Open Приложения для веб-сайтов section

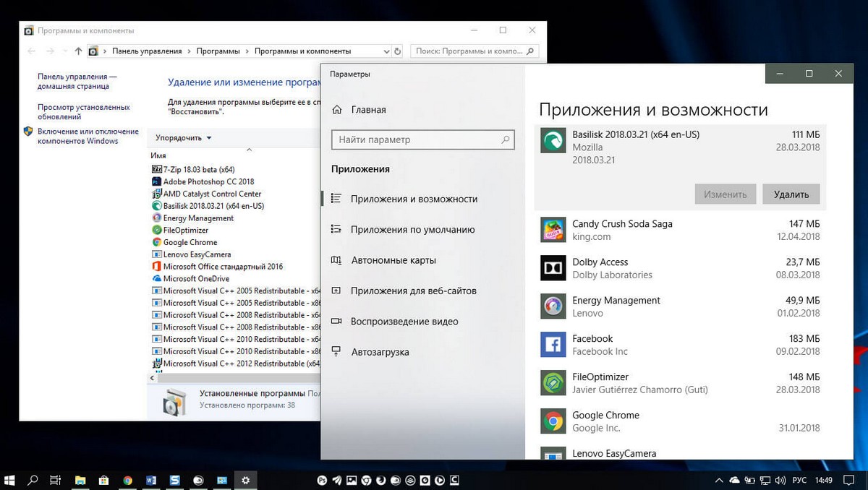coord(413,291)
